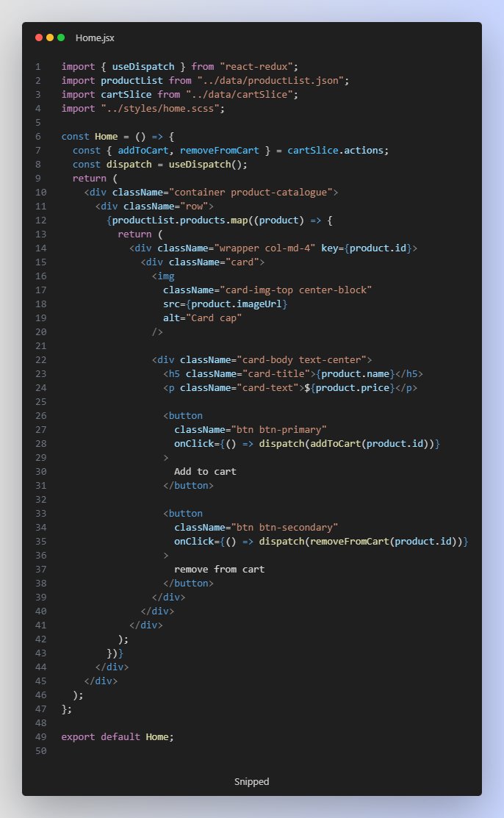Select the Home.jsx file title
The height and width of the screenshot is (818, 504).
point(95,37)
